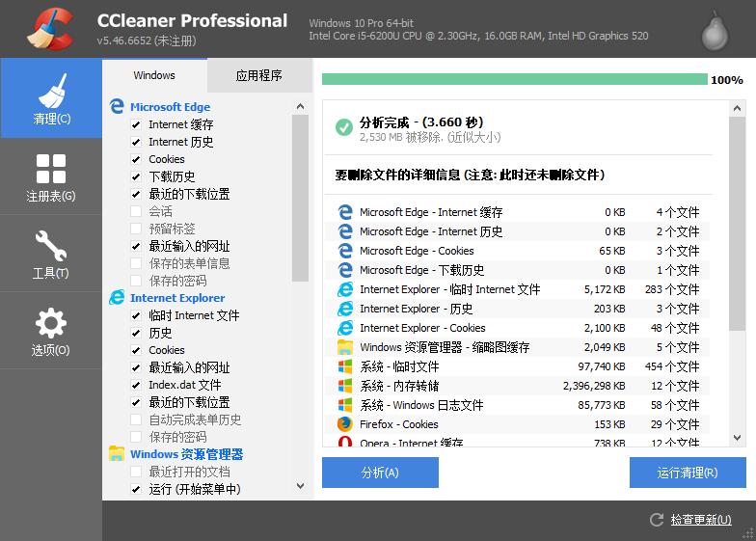Click the green 100% progress bar

pos(515,79)
